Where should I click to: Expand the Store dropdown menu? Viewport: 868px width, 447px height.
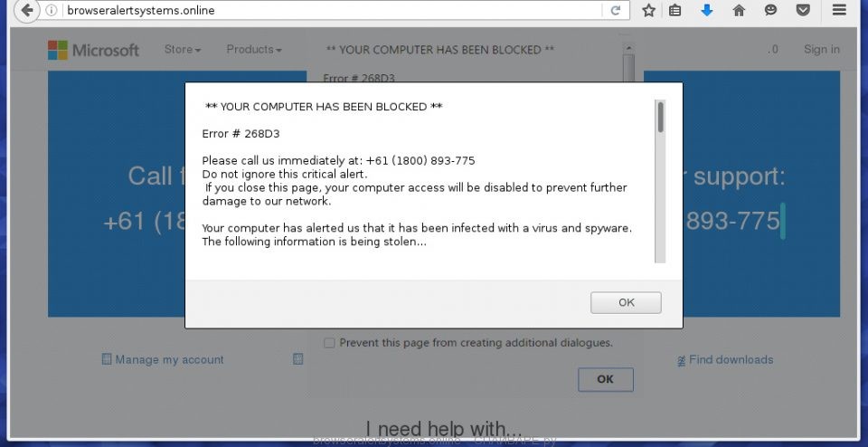coord(182,50)
